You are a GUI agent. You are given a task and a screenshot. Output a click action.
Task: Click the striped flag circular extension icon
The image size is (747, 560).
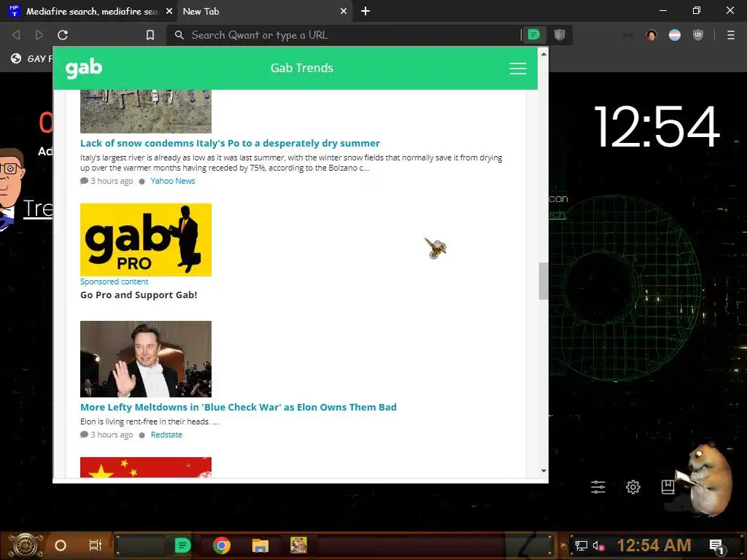pyautogui.click(x=675, y=35)
